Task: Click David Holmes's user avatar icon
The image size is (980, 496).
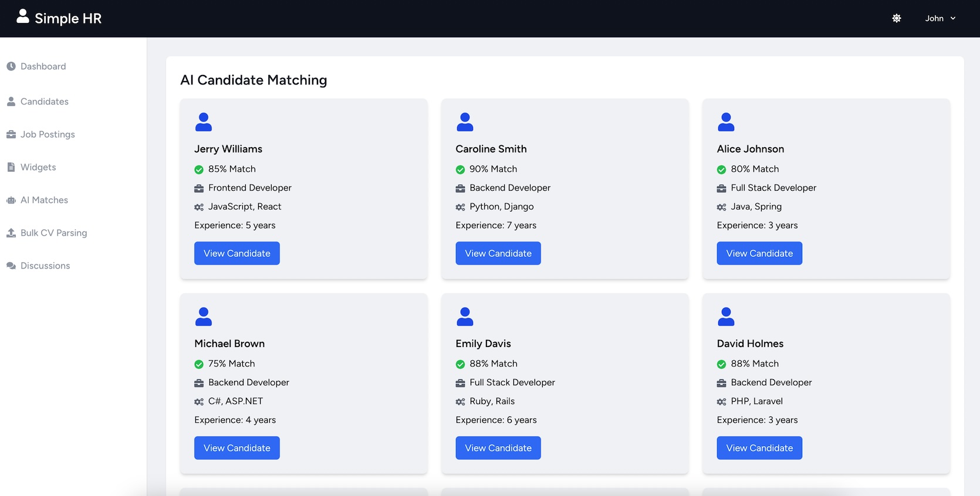Action: tap(726, 317)
